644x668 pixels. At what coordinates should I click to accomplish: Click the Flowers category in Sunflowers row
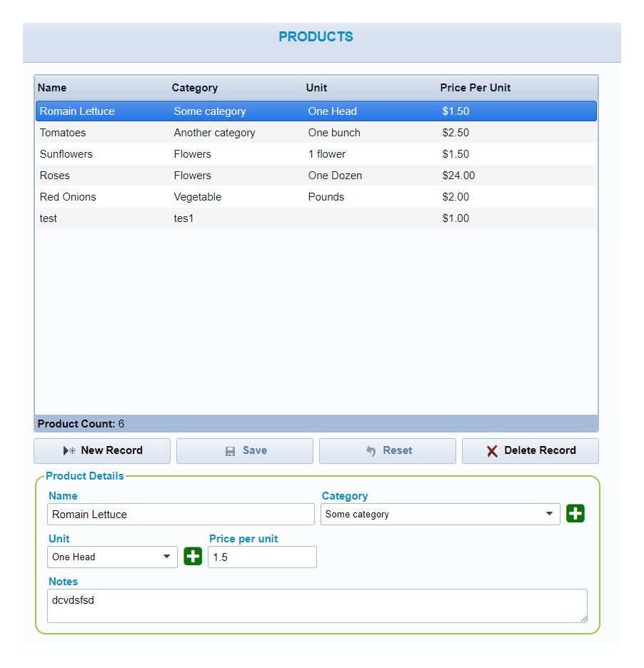point(193,153)
